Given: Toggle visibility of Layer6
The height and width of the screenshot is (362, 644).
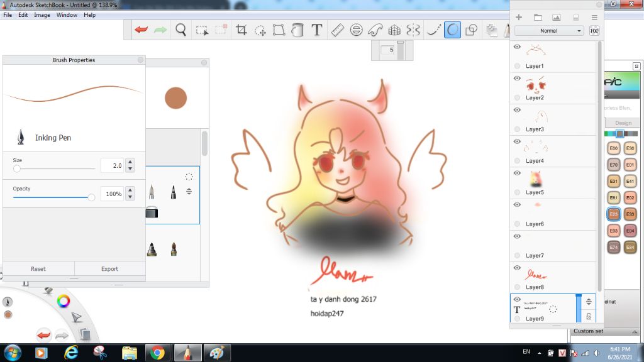Looking at the screenshot, I should pyautogui.click(x=517, y=205).
